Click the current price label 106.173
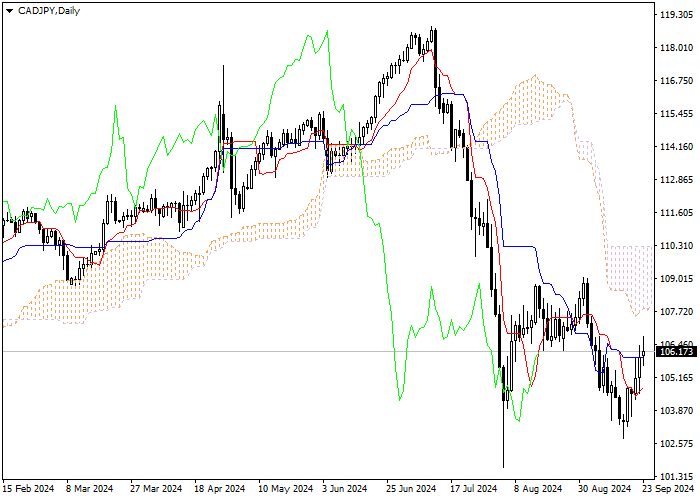This screenshot has height=500, width=700. (x=676, y=352)
